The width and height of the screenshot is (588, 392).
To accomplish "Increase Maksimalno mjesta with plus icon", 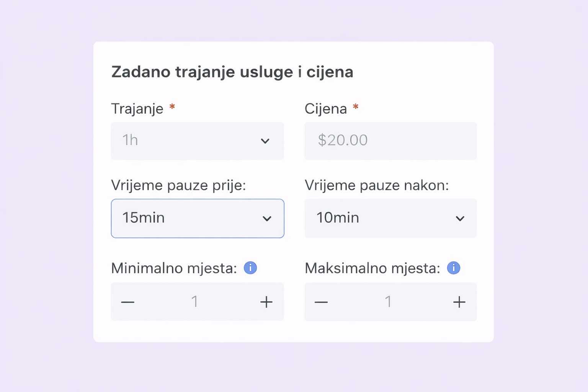I will (459, 302).
